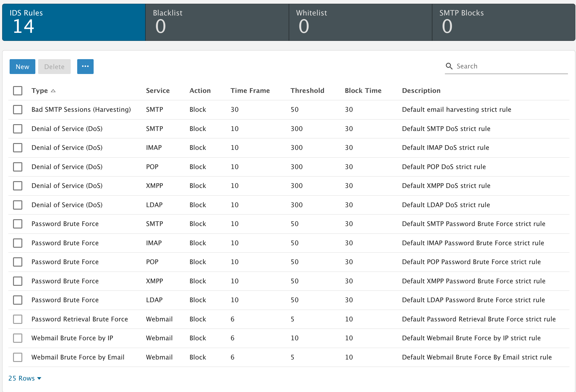Select the IDS Rules tab

(x=74, y=22)
